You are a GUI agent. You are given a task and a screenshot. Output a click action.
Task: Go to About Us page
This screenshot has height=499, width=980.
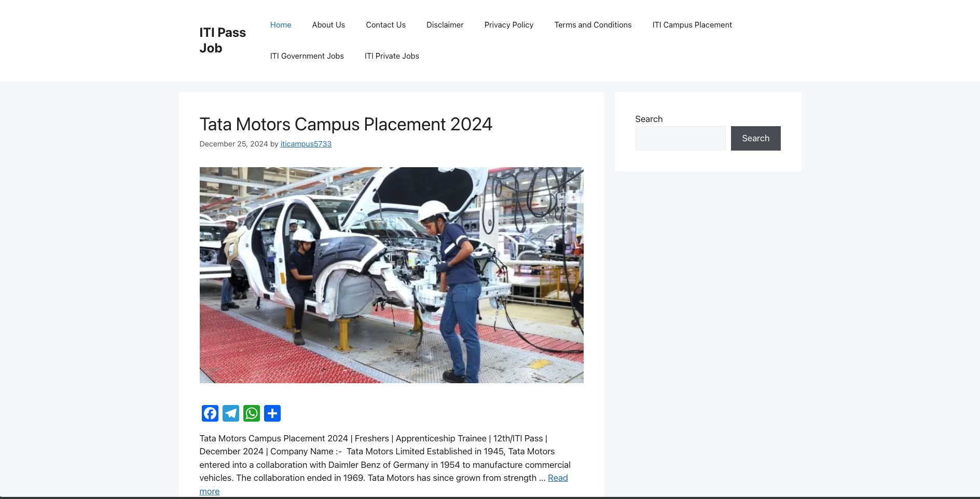pyautogui.click(x=328, y=25)
